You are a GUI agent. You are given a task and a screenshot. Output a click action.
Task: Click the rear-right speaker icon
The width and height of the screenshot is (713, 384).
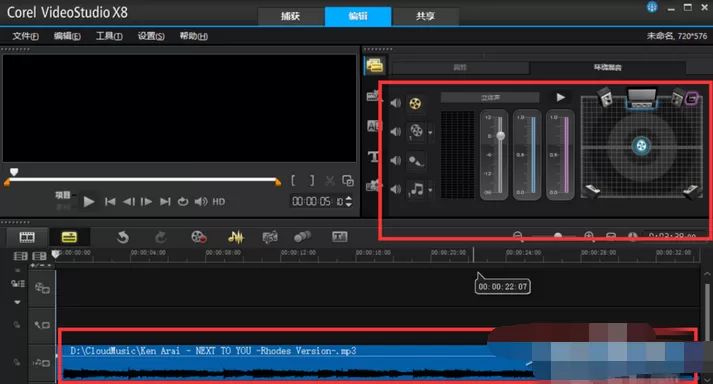691,191
